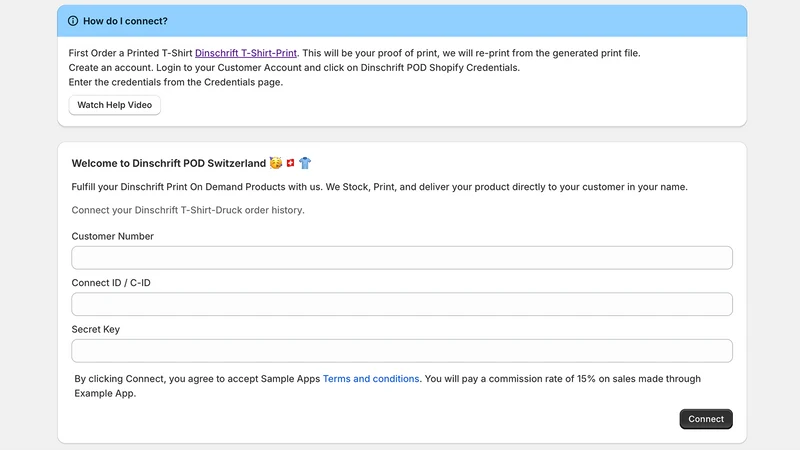Screen dimensions: 800x450
Task: Click the Create an account instruction line
Action: click(x=294, y=68)
